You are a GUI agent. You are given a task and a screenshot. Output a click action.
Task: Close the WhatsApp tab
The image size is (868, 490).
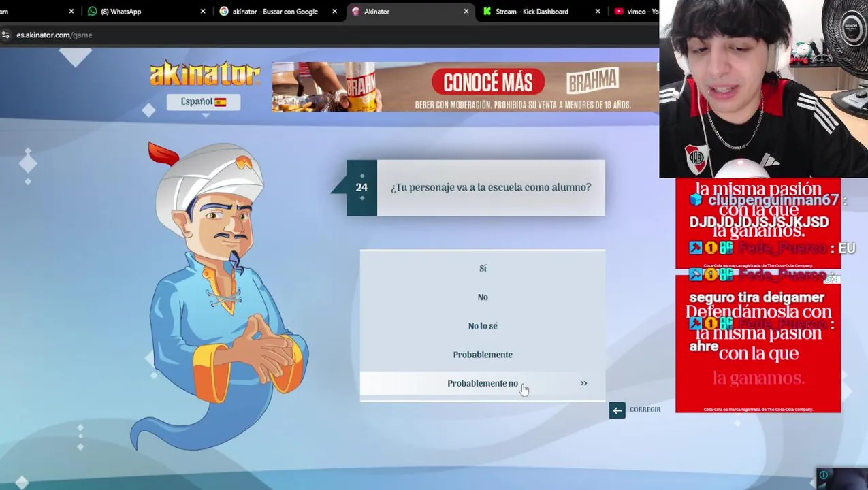[203, 12]
